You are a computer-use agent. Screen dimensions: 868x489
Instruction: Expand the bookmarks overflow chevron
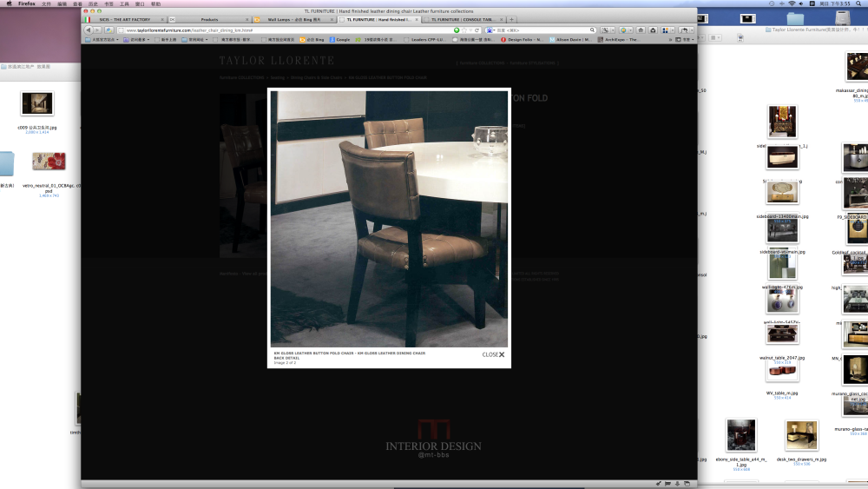pos(671,39)
